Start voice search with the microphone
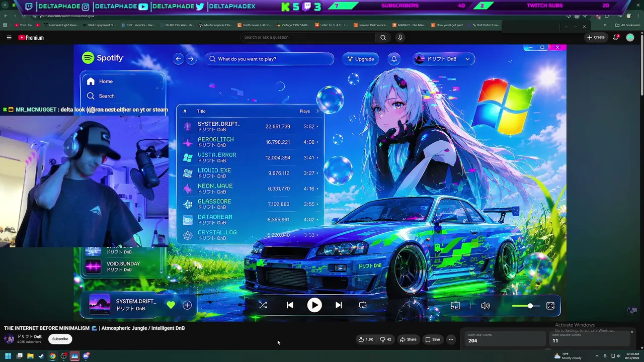This screenshot has height=362, width=644. 400,38
